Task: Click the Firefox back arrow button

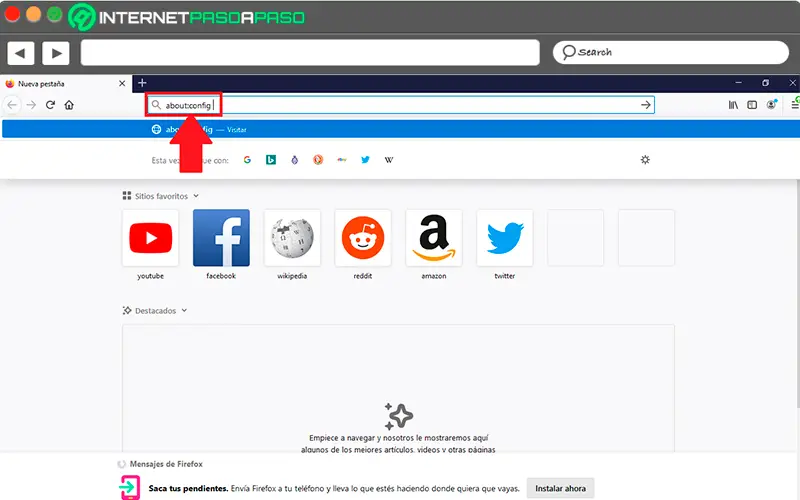Action: 12,105
